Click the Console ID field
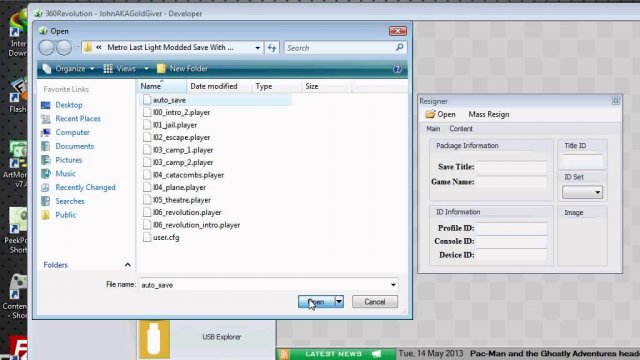This screenshot has width=640, height=360. click(512, 242)
